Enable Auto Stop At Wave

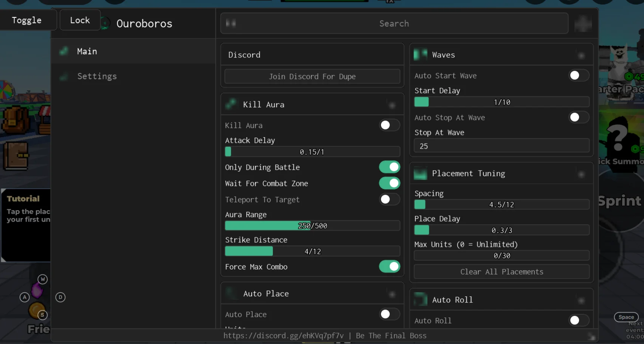[x=579, y=117]
